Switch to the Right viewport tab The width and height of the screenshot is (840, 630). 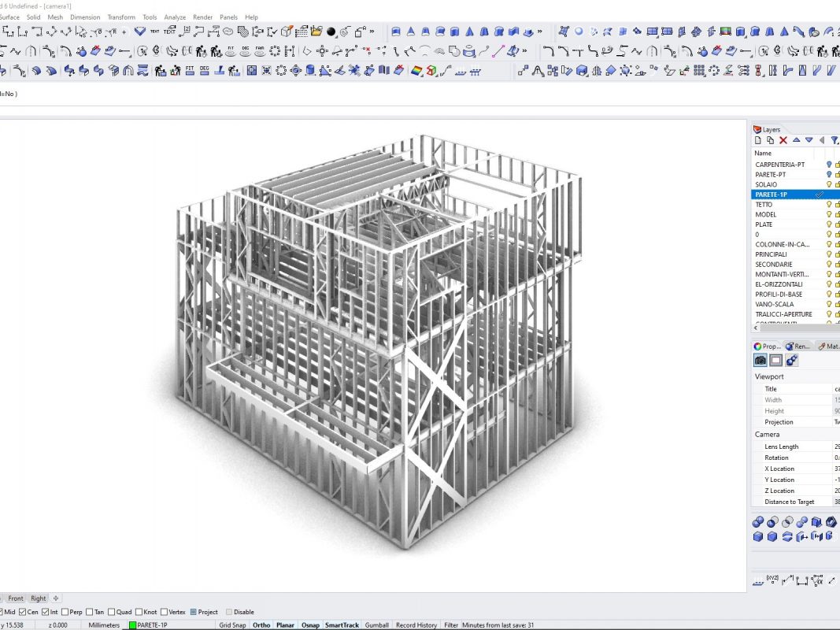[38, 598]
